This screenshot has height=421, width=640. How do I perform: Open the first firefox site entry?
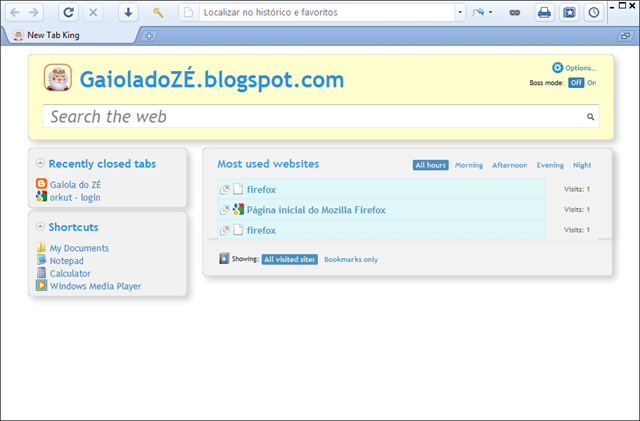point(261,189)
